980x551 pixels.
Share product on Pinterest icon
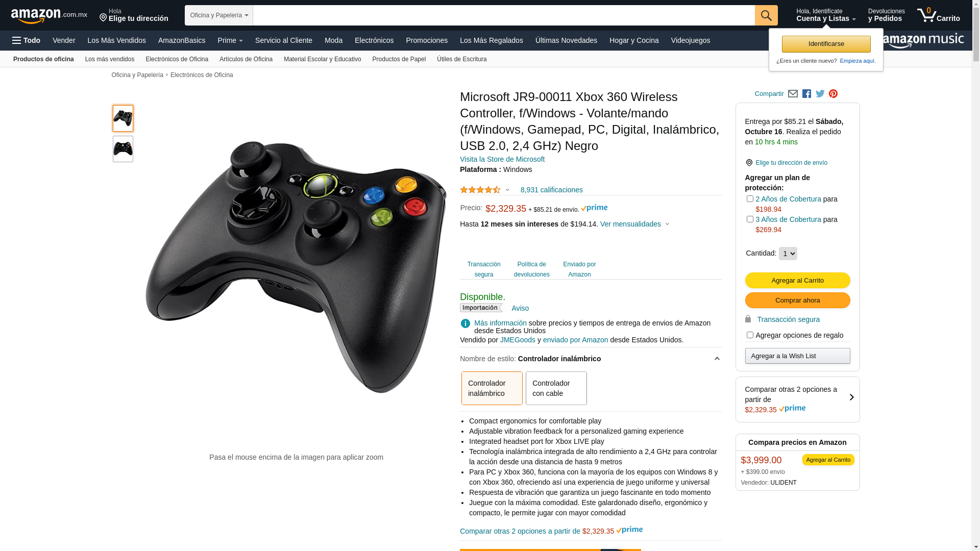pyautogui.click(x=834, y=94)
